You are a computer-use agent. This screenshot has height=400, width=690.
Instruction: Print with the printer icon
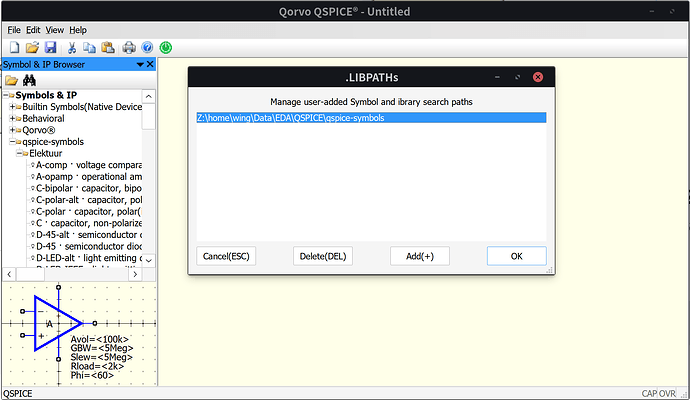coord(129,47)
